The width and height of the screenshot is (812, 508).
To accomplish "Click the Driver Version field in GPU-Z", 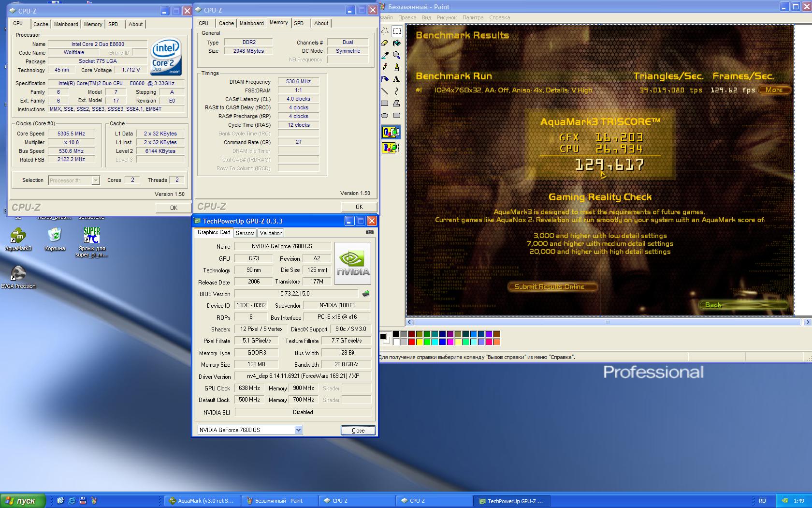I will [x=303, y=376].
